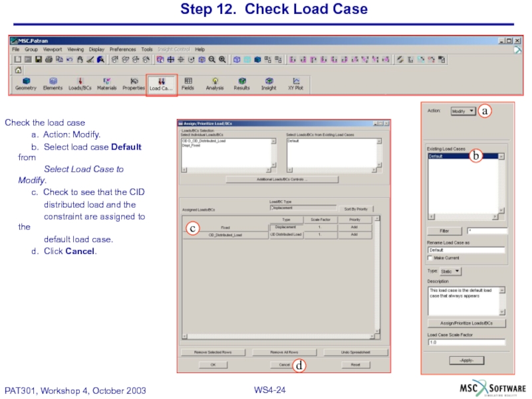This screenshot has height=399, width=532.
Task: Click the Load Case Scale Factor field
Action: (x=466, y=342)
